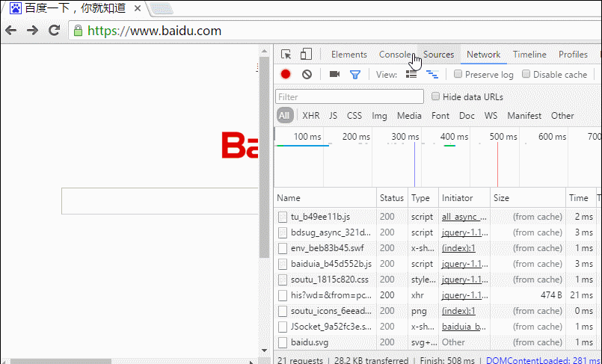Filter requests by Media

point(409,115)
